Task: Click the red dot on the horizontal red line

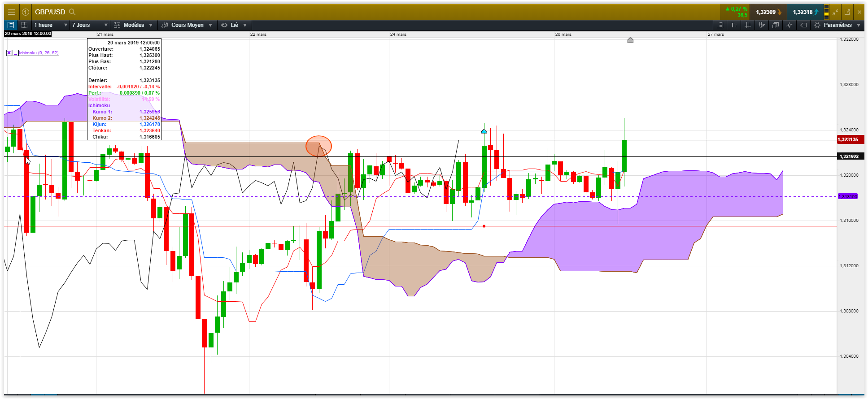Action: [484, 226]
